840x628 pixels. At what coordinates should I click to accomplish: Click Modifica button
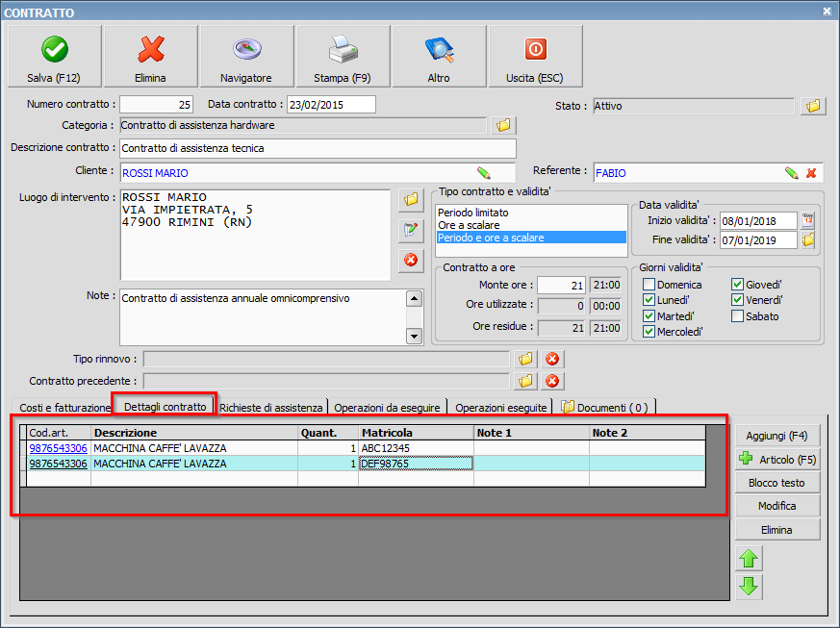point(776,506)
